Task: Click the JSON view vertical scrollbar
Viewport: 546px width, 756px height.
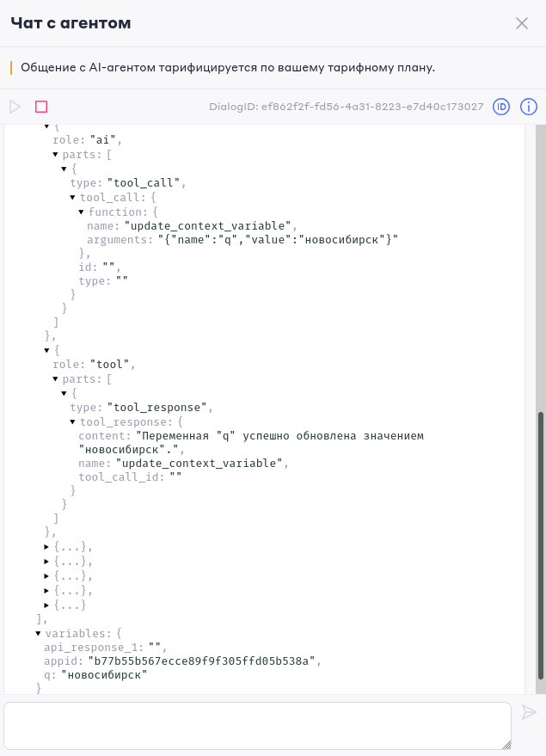Action: coord(541,544)
